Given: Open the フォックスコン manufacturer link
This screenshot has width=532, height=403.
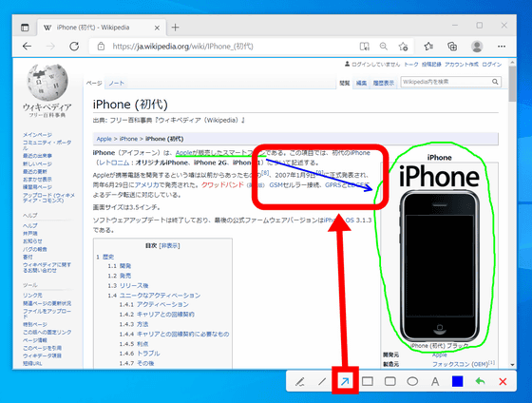Looking at the screenshot, I should click(x=460, y=364).
